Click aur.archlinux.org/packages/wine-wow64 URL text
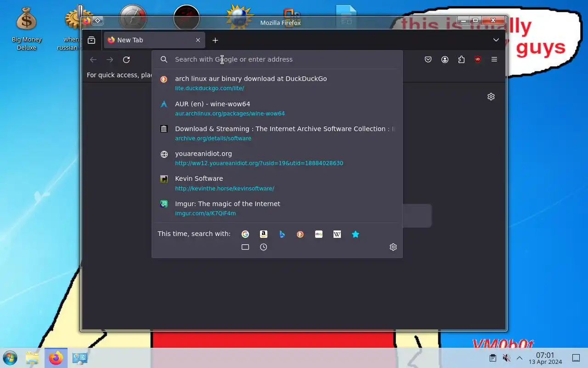Viewport: 588px width, 368px height. coord(230,114)
